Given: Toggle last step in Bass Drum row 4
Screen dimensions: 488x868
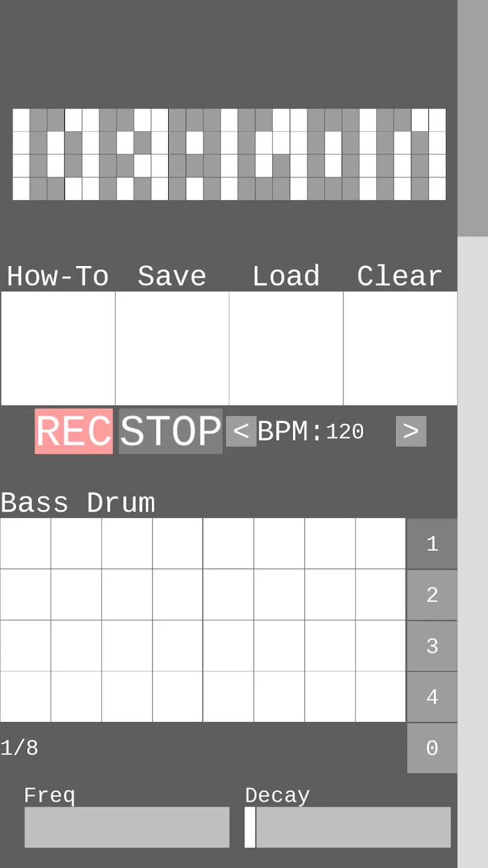Looking at the screenshot, I should 380,696.
